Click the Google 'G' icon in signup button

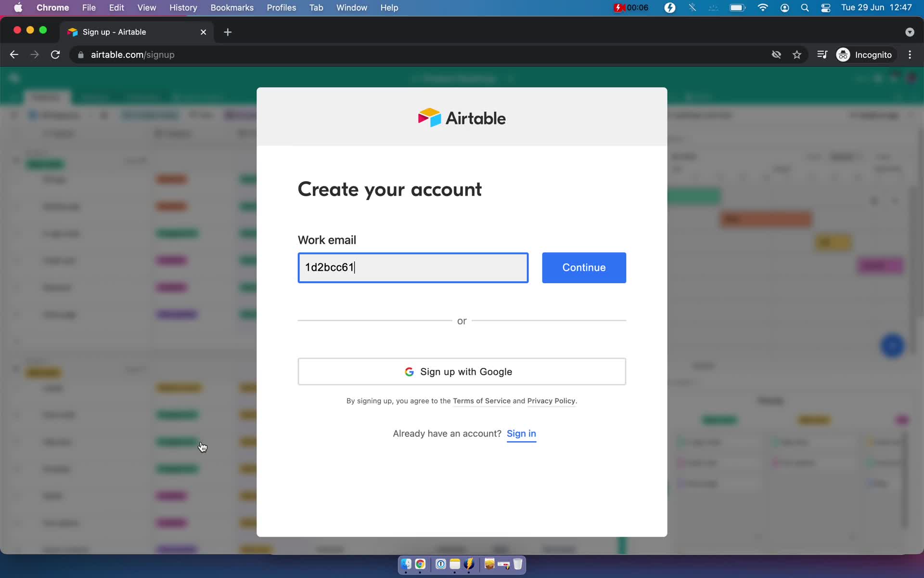click(x=409, y=371)
